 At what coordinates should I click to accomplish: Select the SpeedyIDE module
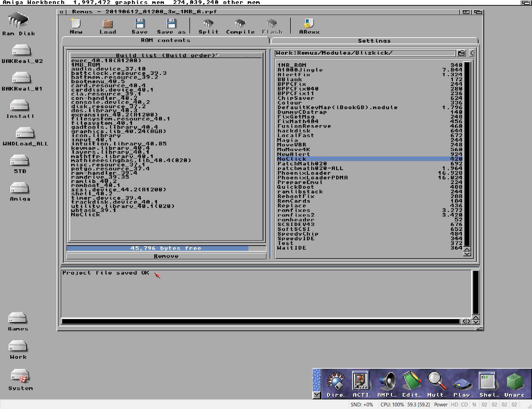point(370,238)
